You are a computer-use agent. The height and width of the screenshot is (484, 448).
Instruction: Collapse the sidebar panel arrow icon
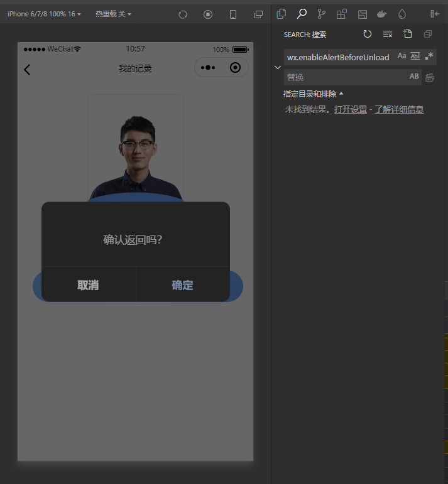(435, 14)
